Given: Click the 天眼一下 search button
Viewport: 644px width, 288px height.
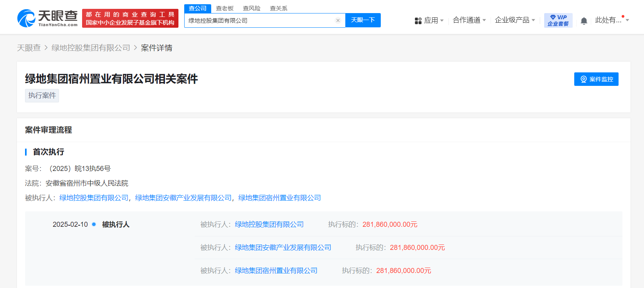Looking at the screenshot, I should (x=363, y=20).
